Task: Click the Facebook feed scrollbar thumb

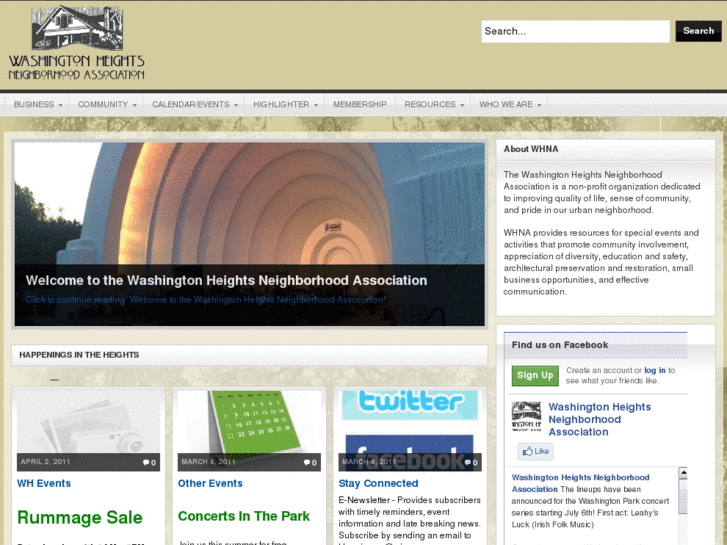Action: [x=683, y=496]
